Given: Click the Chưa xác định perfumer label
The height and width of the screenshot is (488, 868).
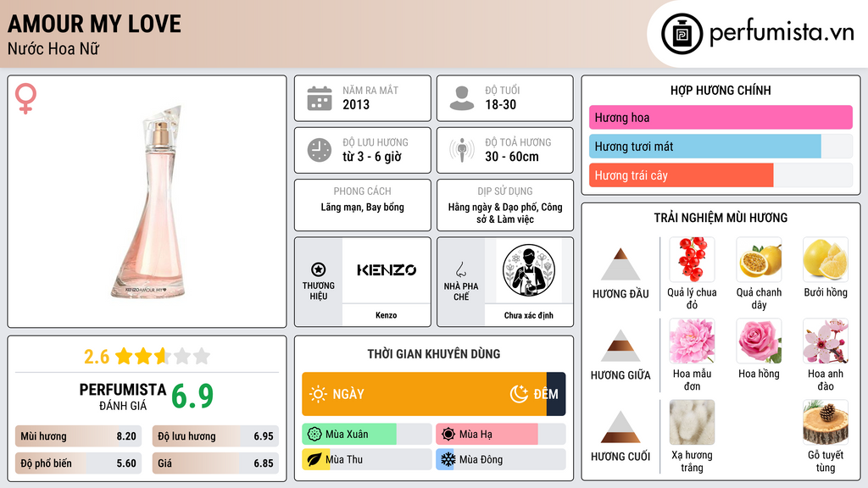Looking at the screenshot, I should coord(529,315).
